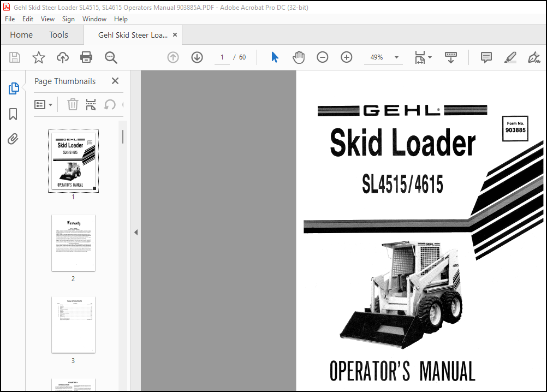Viewport: 547px width, 392px height.
Task: Open the Attachments paperclip icon
Action: coord(13,139)
